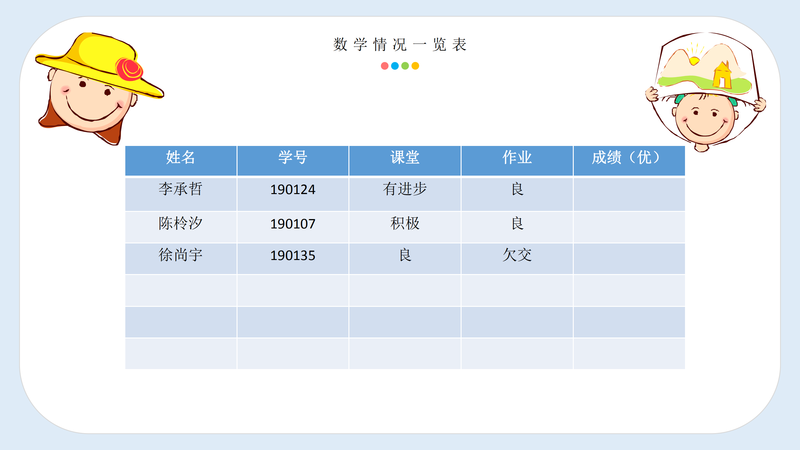Select the 学号 header cell
Image resolution: width=800 pixels, height=450 pixels.
click(x=293, y=161)
